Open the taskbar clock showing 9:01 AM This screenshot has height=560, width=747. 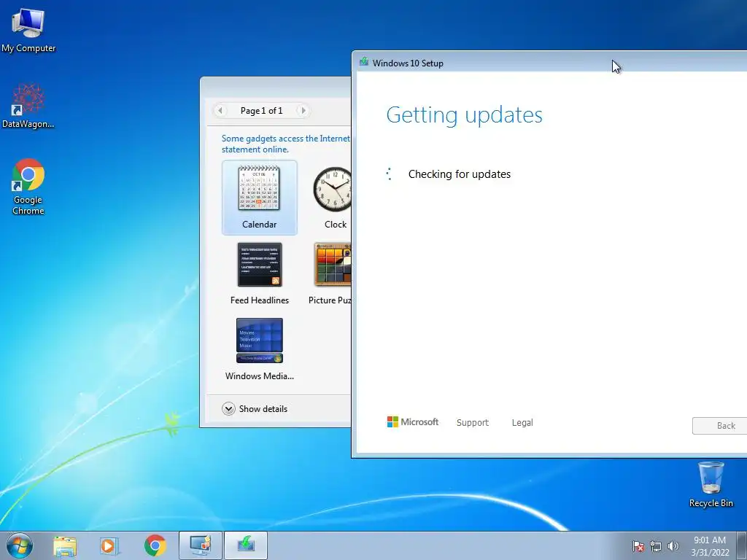(710, 546)
